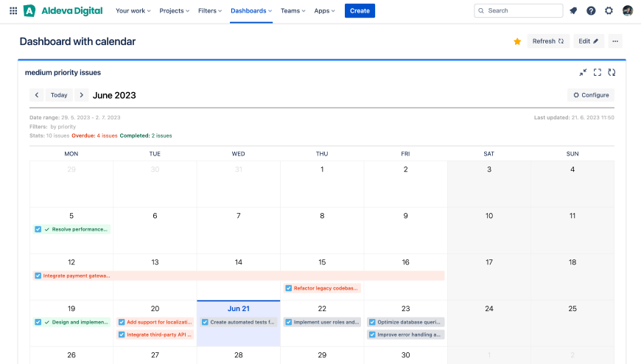Toggle checkbox on Resolve performance issue
Screen dimensions: 641x364
click(x=38, y=229)
